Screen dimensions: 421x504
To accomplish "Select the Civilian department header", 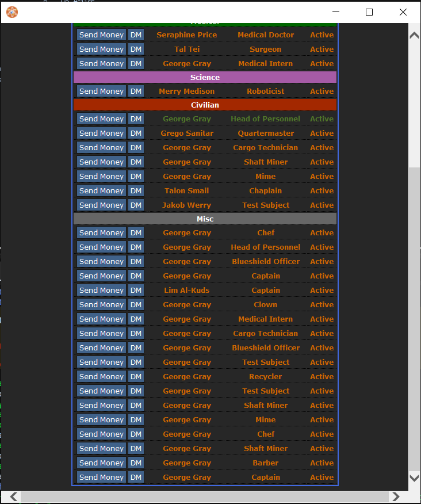I will 205,105.
